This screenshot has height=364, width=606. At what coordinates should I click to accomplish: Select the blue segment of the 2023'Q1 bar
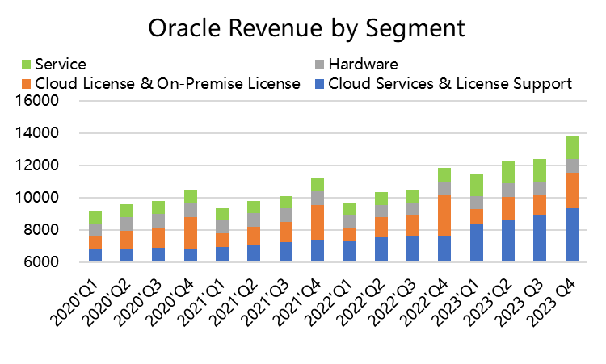[x=477, y=243]
